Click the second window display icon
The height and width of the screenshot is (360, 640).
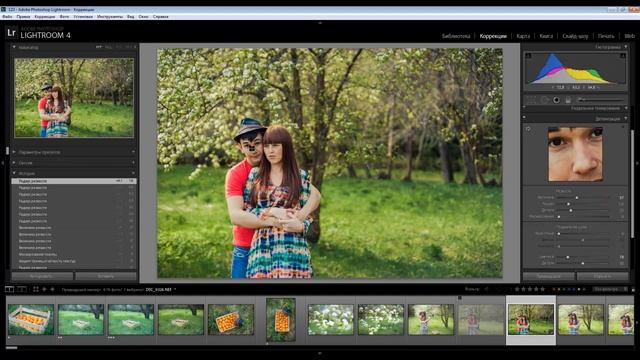(x=22, y=289)
